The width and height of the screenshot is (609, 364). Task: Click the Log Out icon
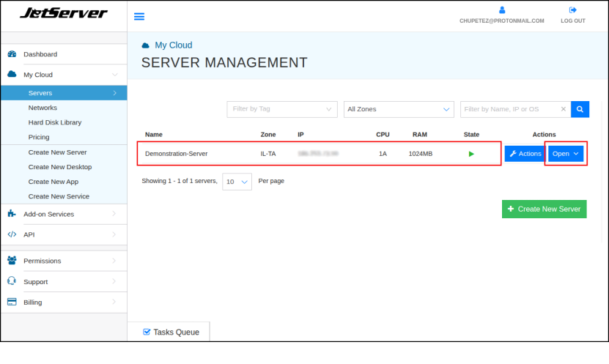tap(572, 10)
